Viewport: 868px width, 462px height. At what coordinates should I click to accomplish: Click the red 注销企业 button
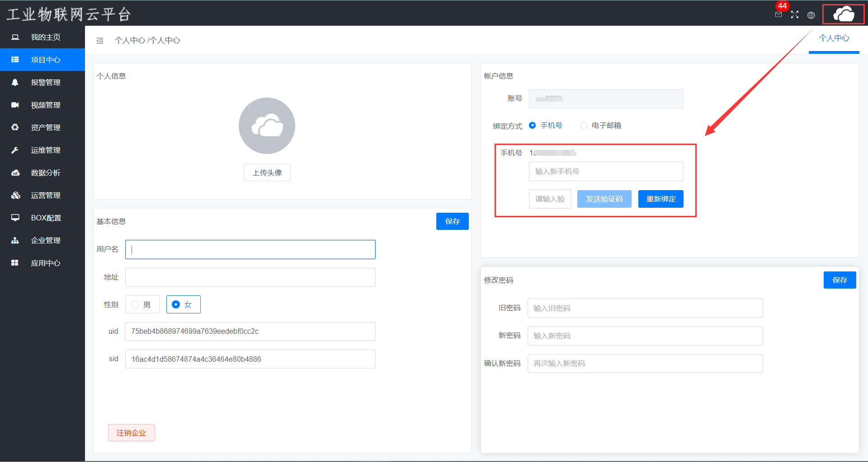pos(131,433)
